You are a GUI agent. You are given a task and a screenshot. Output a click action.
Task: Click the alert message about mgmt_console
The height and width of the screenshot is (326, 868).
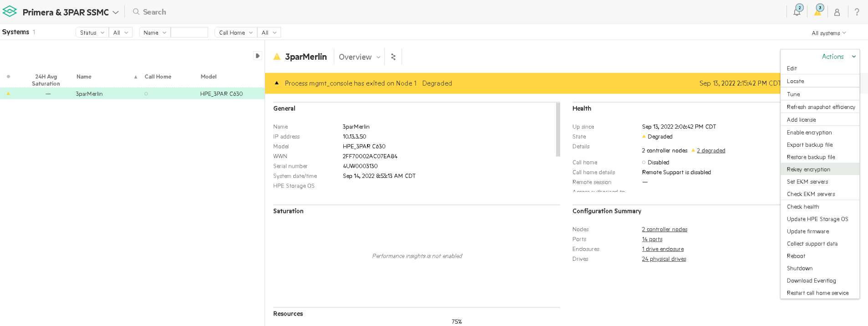[x=351, y=83]
